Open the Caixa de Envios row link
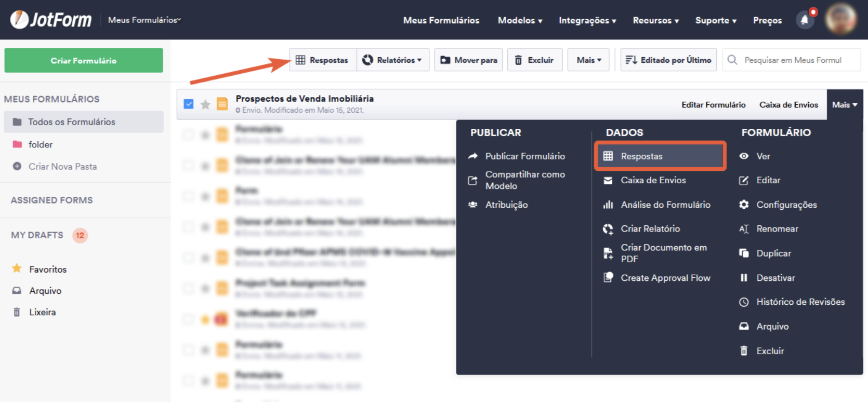This screenshot has width=868, height=405. click(788, 104)
